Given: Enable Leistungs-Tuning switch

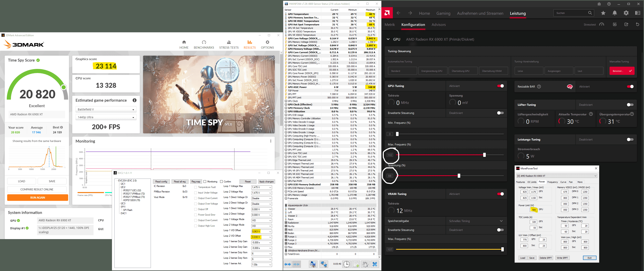Looking at the screenshot, I should coord(630,140).
